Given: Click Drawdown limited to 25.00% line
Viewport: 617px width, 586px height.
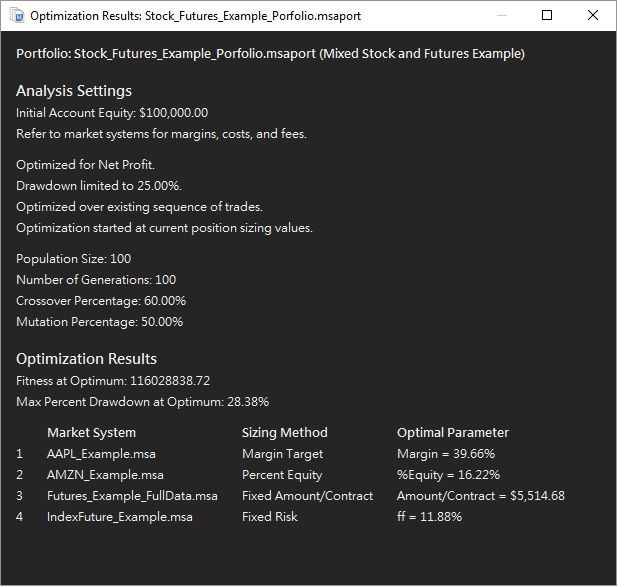Looking at the screenshot, I should [99, 186].
